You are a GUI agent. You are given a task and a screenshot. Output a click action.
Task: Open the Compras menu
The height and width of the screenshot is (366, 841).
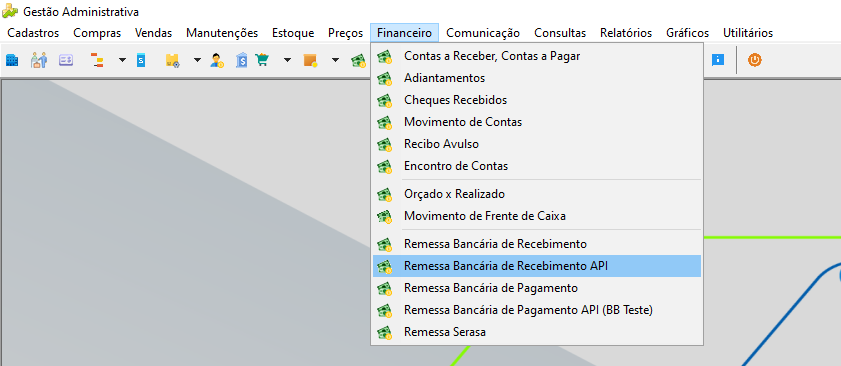coord(97,33)
